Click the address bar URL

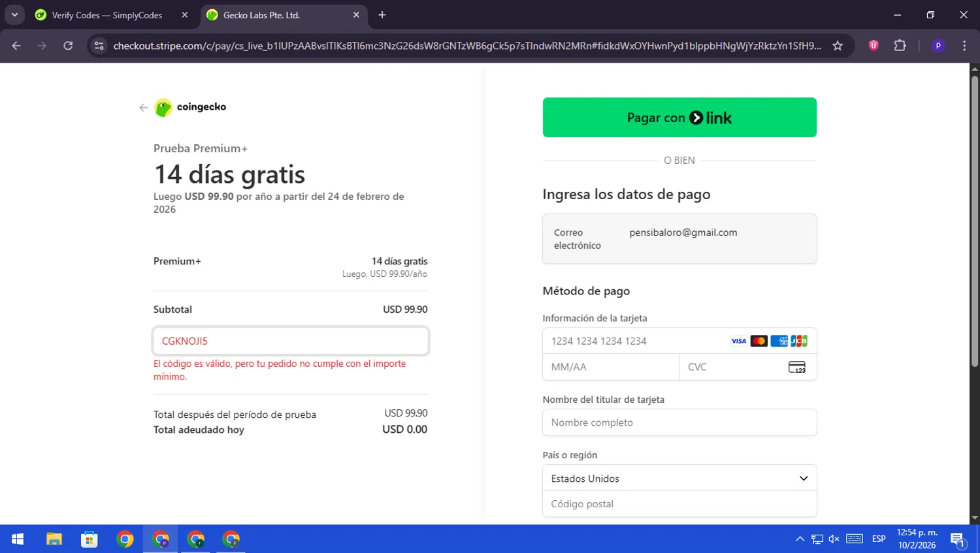[467, 46]
